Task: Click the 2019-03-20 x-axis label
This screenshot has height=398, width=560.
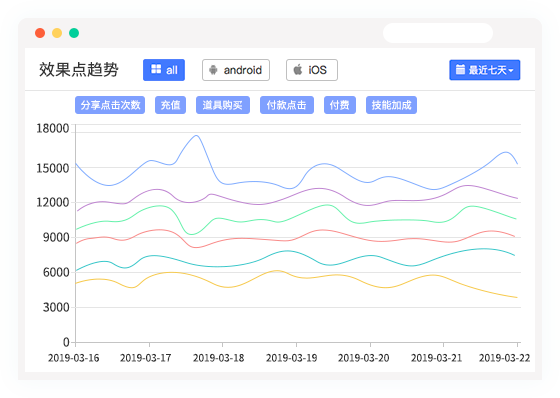Action: pyautogui.click(x=364, y=358)
